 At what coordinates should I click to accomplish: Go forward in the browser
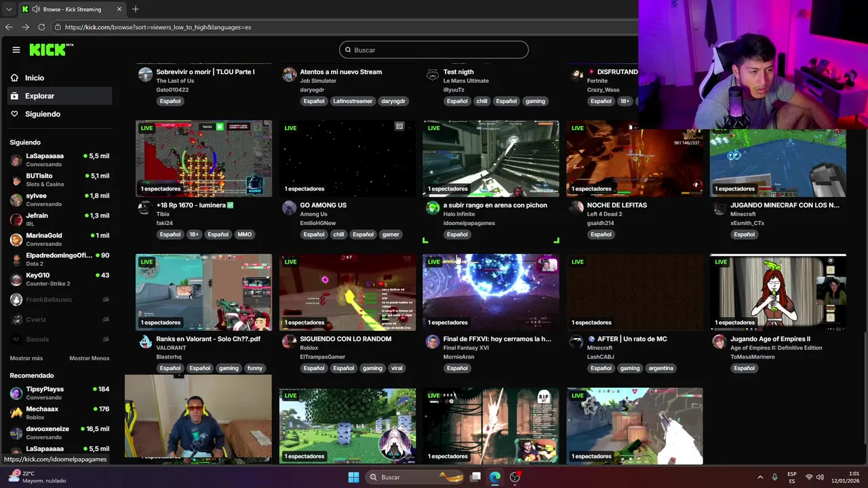(25, 27)
